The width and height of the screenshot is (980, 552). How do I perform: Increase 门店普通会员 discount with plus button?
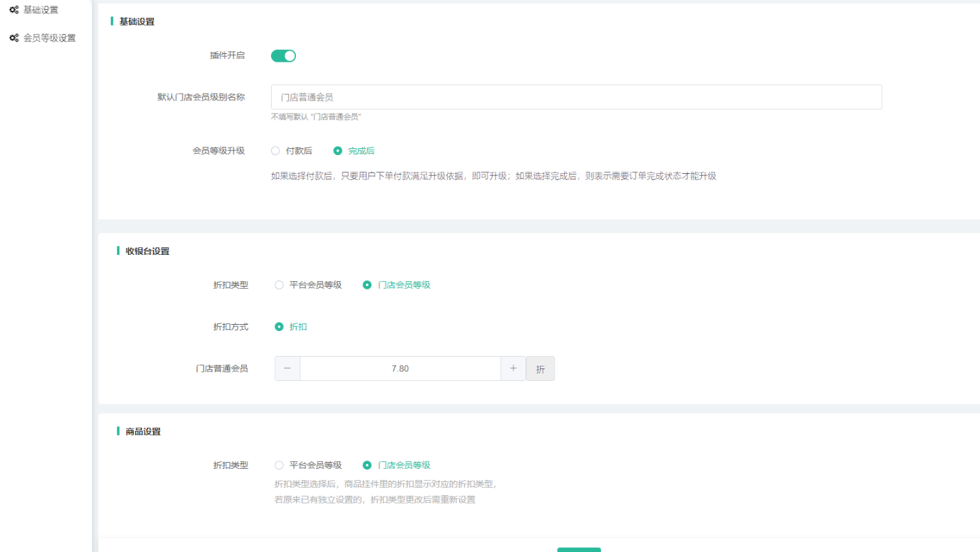513,368
